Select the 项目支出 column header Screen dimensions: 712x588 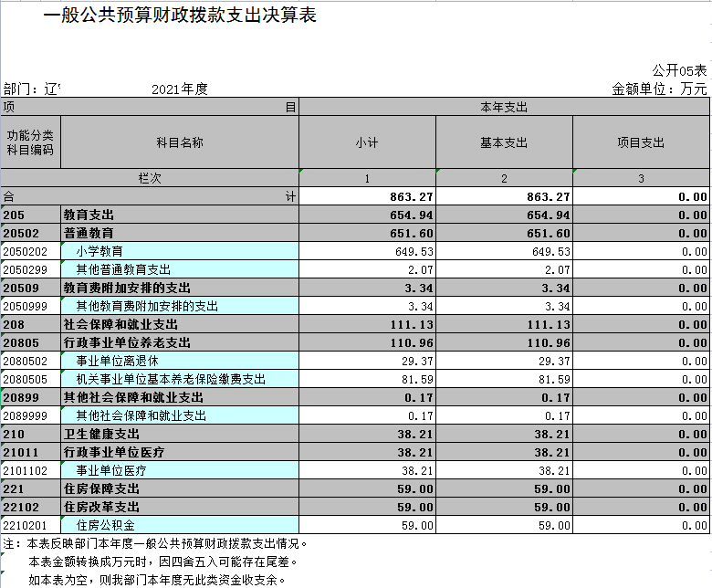coord(641,142)
